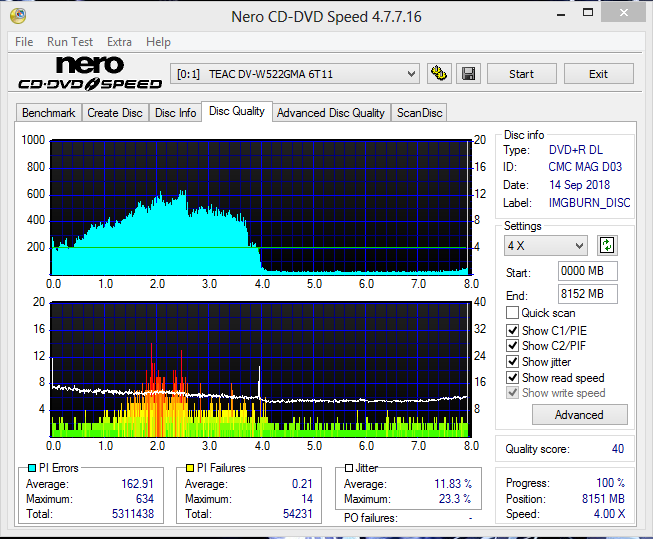Click the End position field 8152 MB
Image resolution: width=653 pixels, height=539 pixels.
(x=587, y=294)
